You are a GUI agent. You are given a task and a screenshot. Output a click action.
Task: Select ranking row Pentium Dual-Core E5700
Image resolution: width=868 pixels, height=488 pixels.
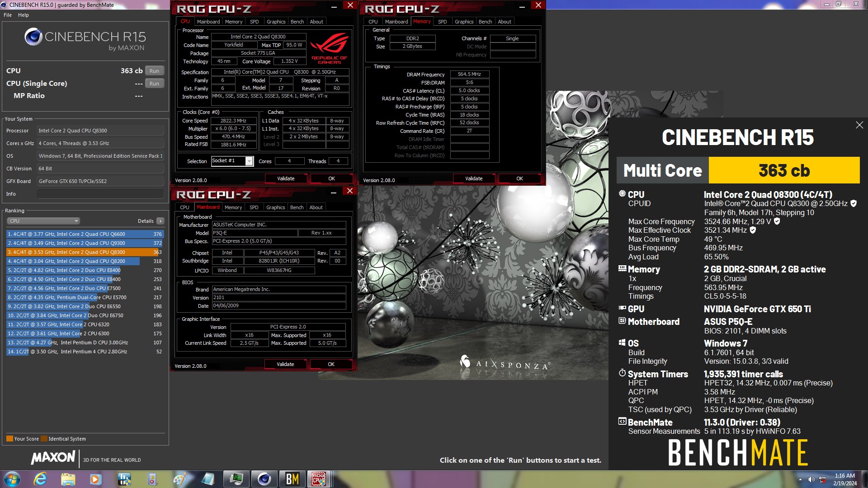[85, 297]
